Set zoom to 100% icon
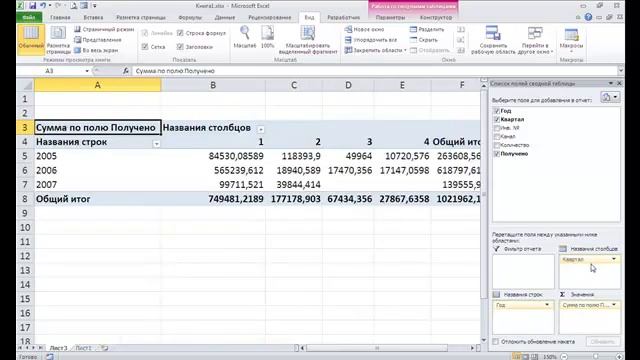The image size is (640, 360). point(267,37)
